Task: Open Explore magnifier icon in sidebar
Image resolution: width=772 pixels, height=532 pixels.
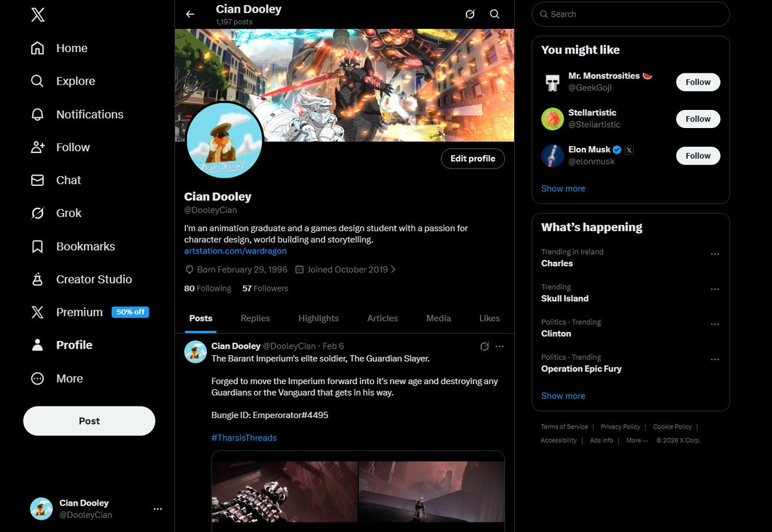Action: [x=38, y=81]
